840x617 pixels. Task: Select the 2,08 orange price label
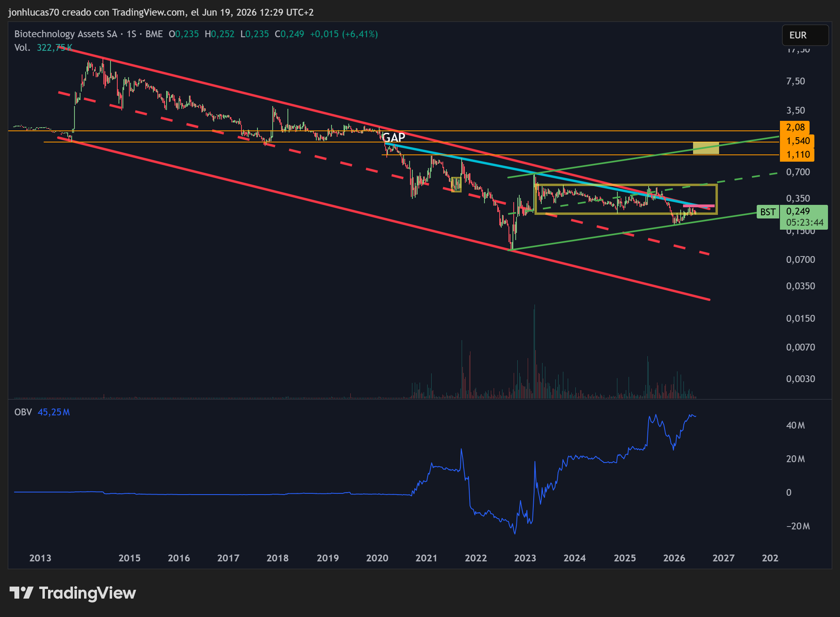(x=795, y=127)
